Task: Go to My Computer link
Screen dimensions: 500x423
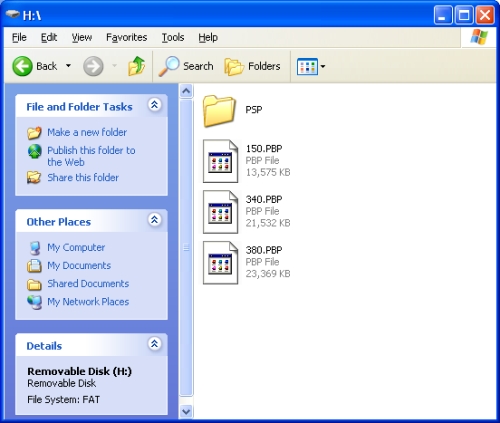Action: (76, 247)
